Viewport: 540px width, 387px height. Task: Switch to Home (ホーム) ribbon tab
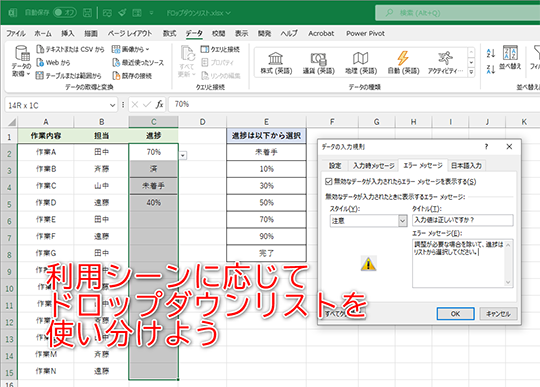click(x=43, y=33)
